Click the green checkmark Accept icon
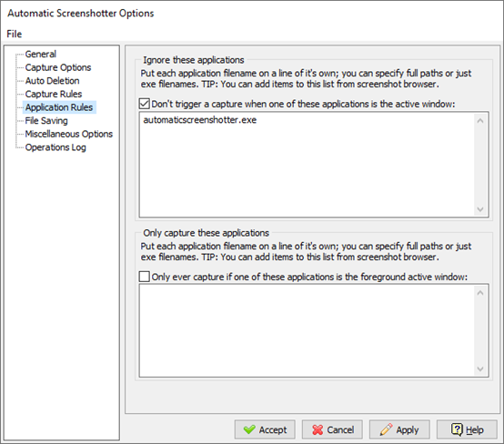Image resolution: width=504 pixels, height=444 pixels. 249,429
